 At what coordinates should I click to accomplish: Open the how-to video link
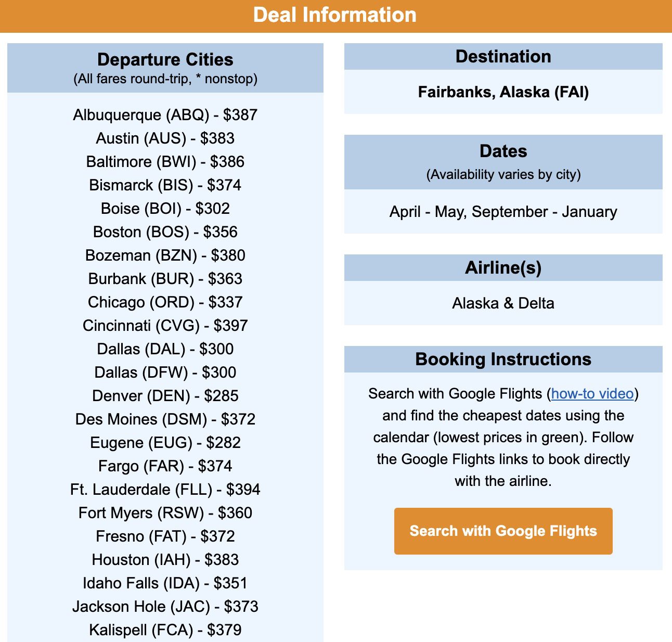[593, 394]
